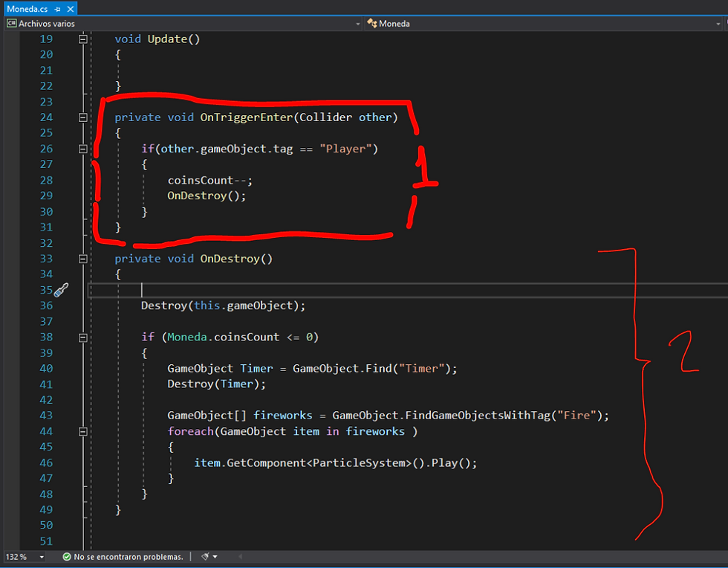
Task: Collapse the foreach block at line 44
Action: pyautogui.click(x=82, y=432)
